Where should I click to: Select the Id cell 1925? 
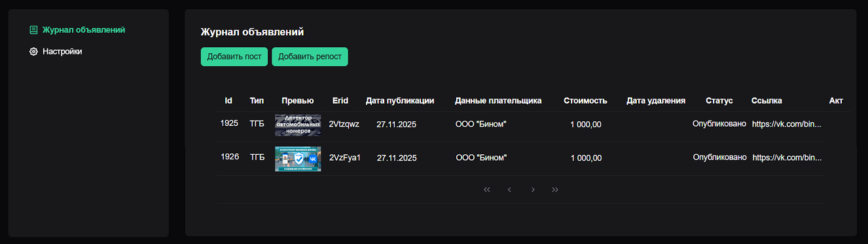229,123
